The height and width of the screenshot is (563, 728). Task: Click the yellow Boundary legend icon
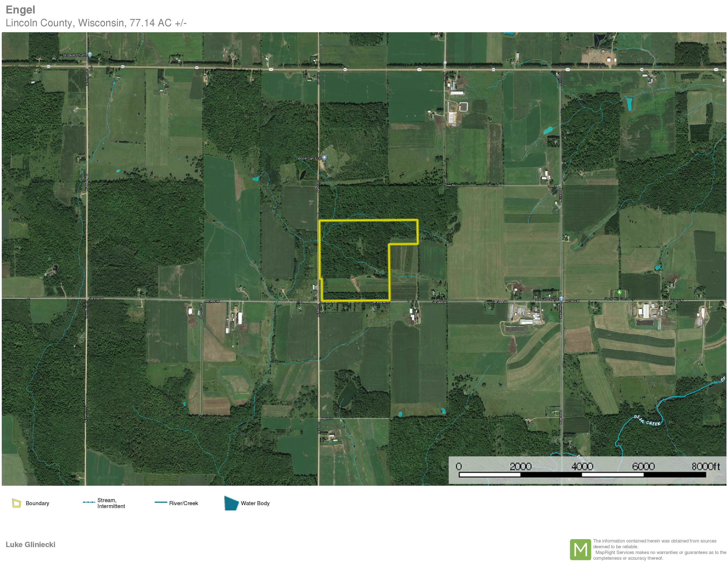point(16,503)
